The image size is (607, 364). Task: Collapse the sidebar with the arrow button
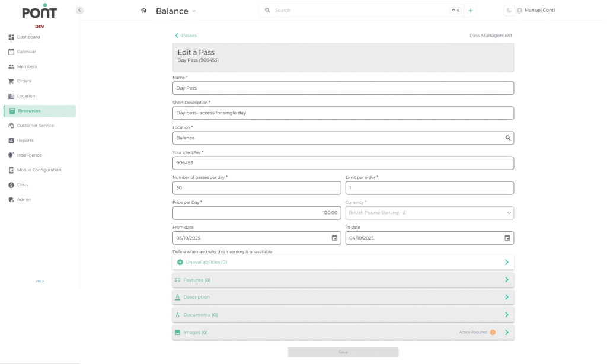point(79,10)
